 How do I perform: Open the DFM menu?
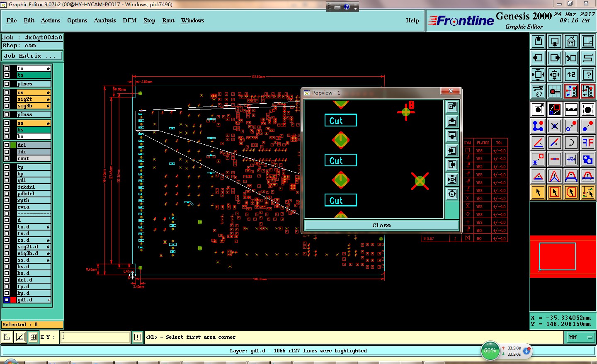[130, 20]
